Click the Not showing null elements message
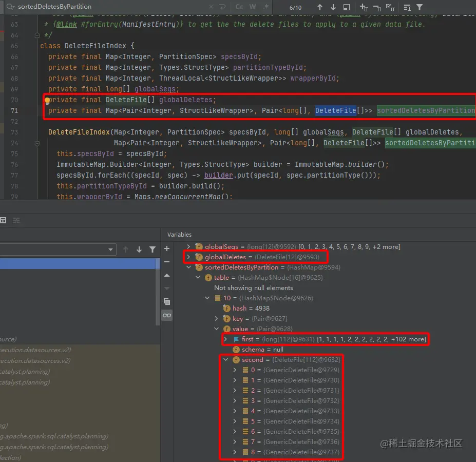The height and width of the screenshot is (462, 476). click(x=254, y=288)
